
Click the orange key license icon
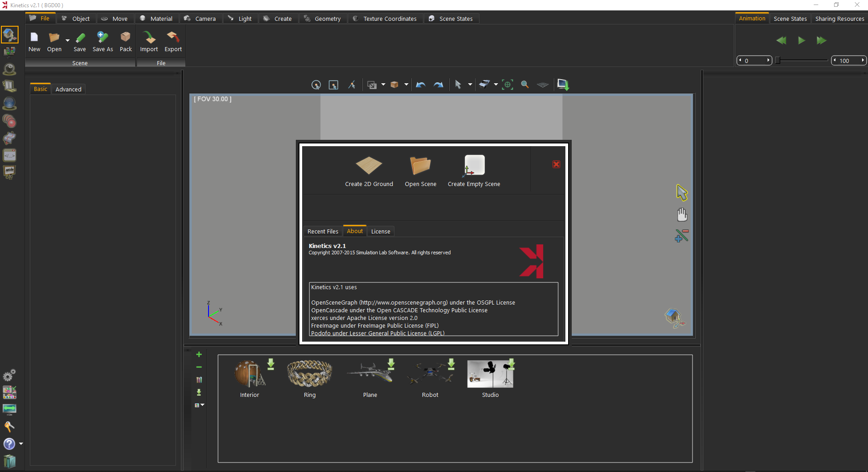(9, 426)
